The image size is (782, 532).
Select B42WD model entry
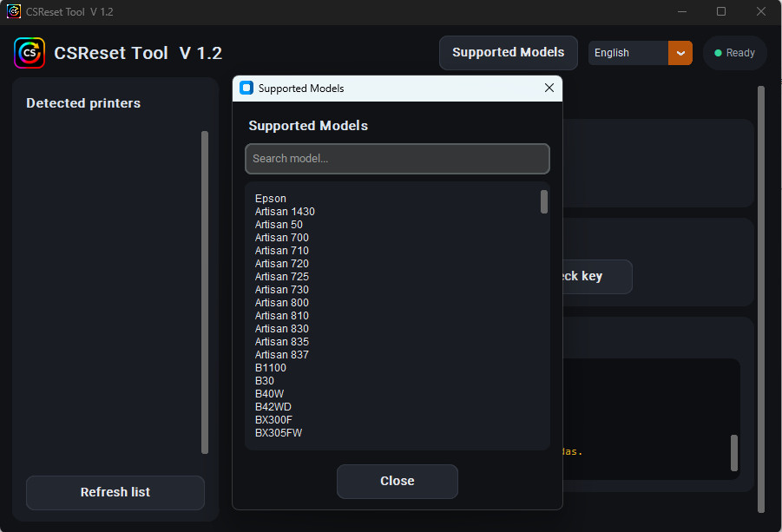(x=273, y=406)
